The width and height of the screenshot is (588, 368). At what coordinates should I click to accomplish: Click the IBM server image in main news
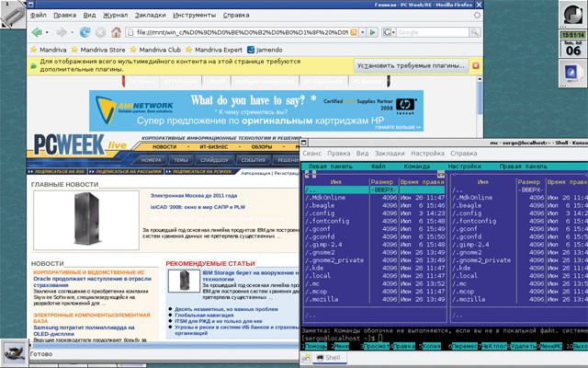coord(86,220)
